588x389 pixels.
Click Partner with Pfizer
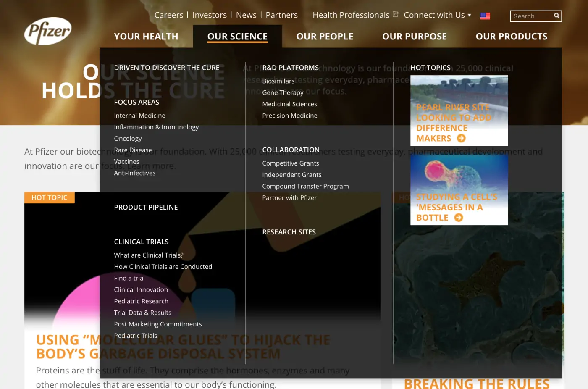289,198
